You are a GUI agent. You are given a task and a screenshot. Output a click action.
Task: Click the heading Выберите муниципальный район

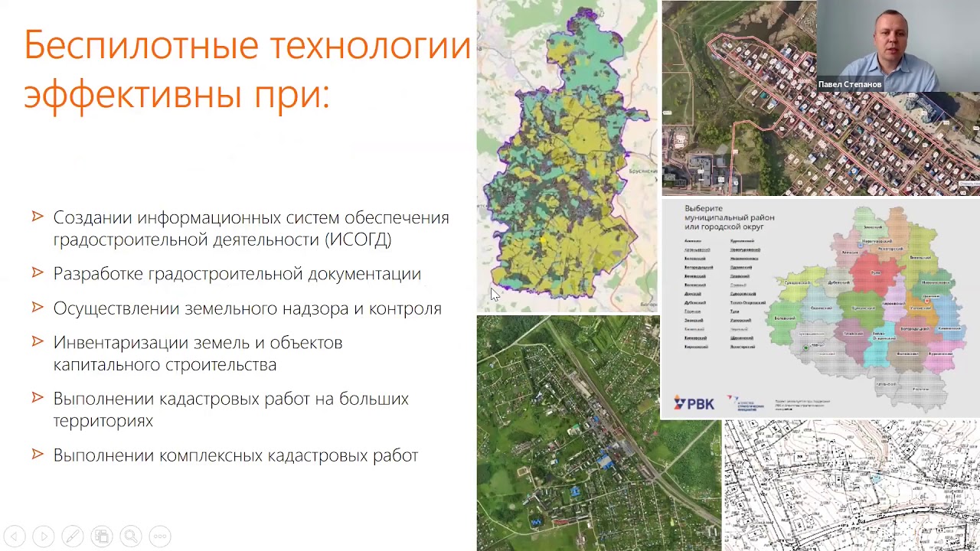730,217
